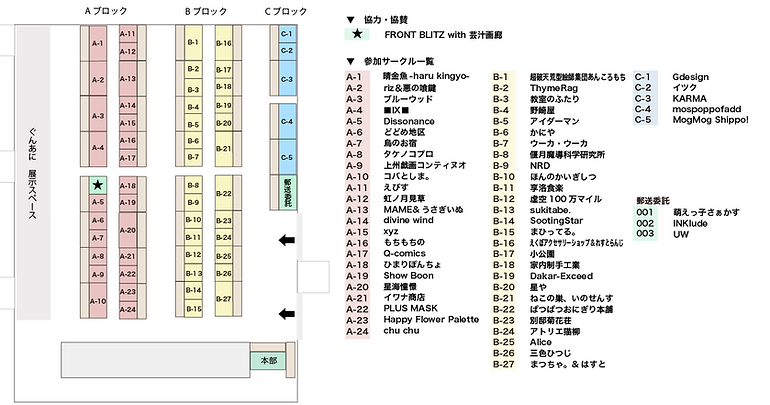Viewport: 770px width, 405px height.
Task: Click mail consignment entry INKlude
Action: [690, 223]
